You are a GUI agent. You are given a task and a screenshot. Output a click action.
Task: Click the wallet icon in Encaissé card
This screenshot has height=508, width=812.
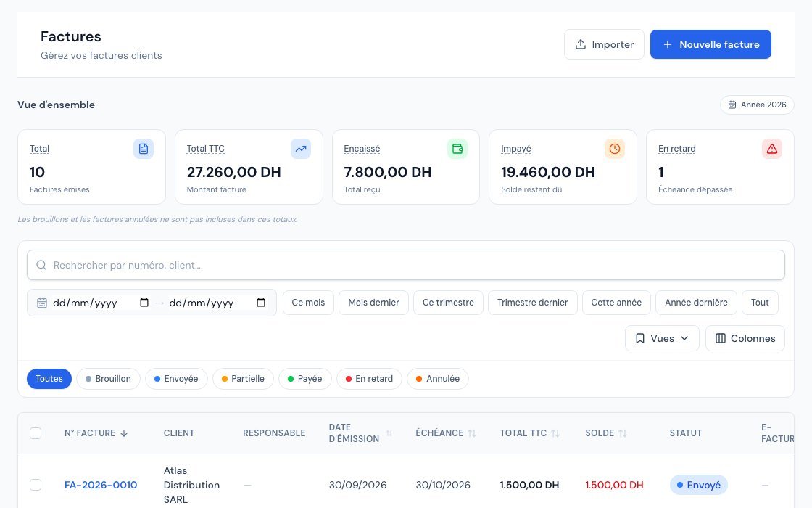pos(457,149)
